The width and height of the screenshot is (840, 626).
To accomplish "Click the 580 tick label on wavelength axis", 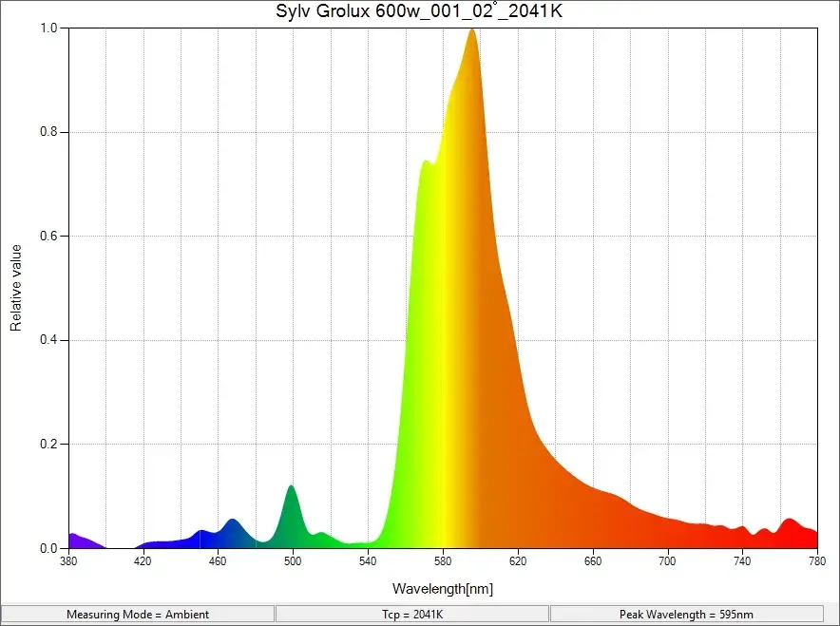I will tap(443, 561).
